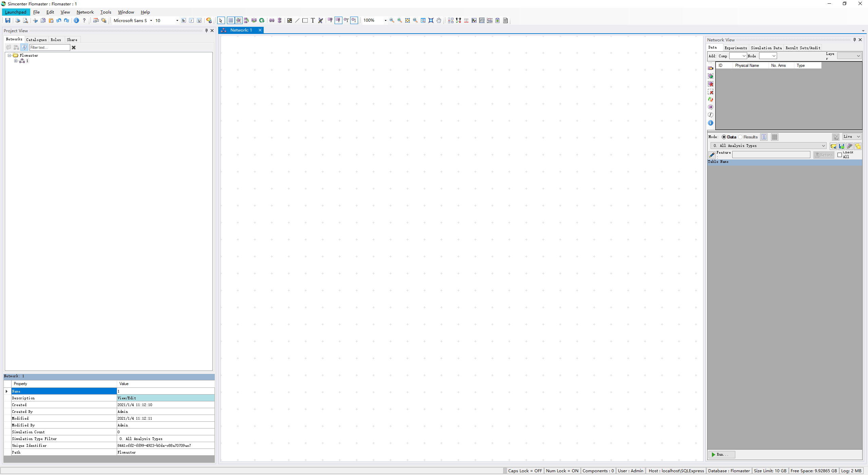Image resolution: width=868 pixels, height=475 pixels.
Task: Click the pencil edit icon beside Feature
Action: (712, 155)
